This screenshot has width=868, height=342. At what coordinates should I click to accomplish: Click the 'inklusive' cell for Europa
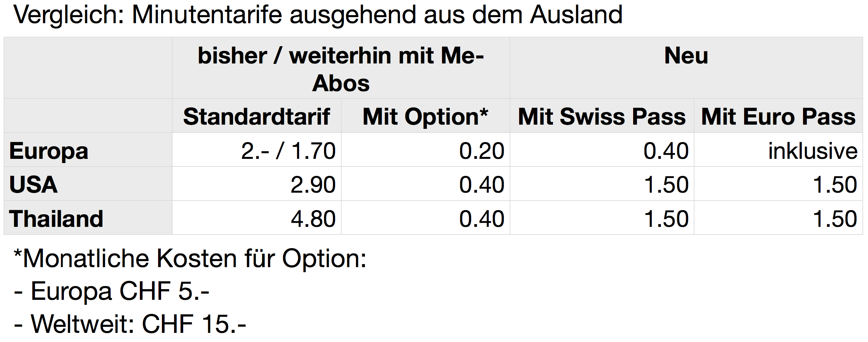click(813, 151)
